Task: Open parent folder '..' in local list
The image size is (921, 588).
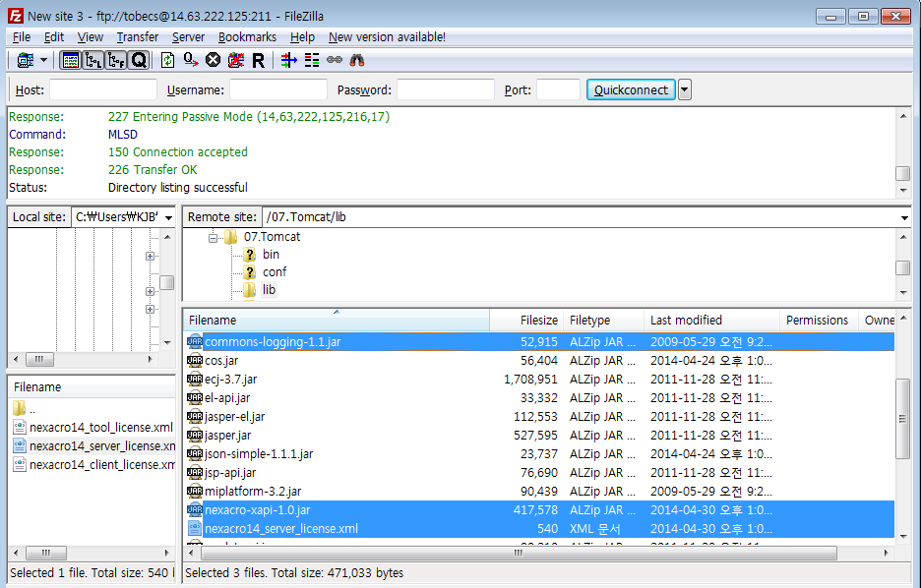Action: (92, 408)
